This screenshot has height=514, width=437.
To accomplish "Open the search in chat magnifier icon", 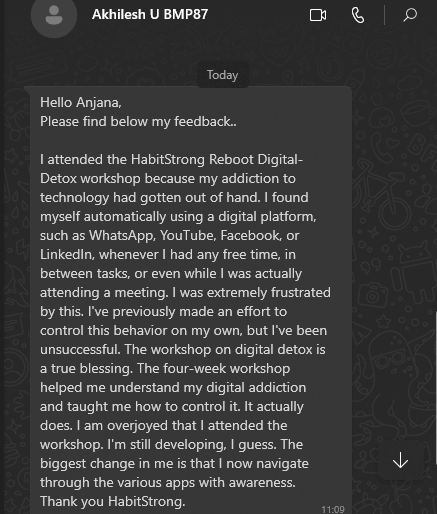I will coord(410,15).
